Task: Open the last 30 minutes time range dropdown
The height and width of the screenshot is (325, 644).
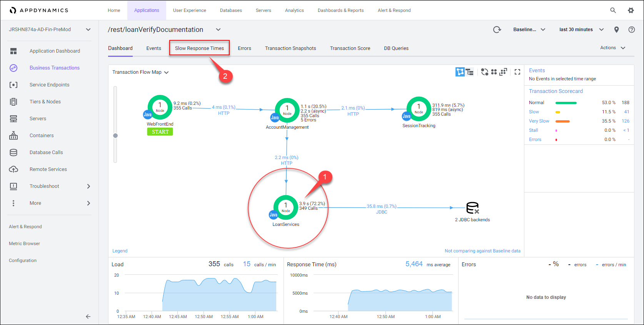Action: [581, 30]
